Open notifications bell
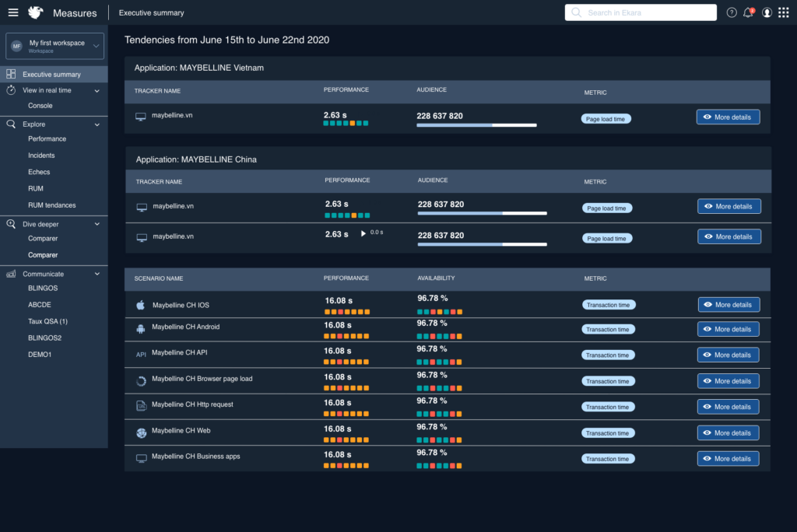This screenshot has width=797, height=532. tap(748, 12)
